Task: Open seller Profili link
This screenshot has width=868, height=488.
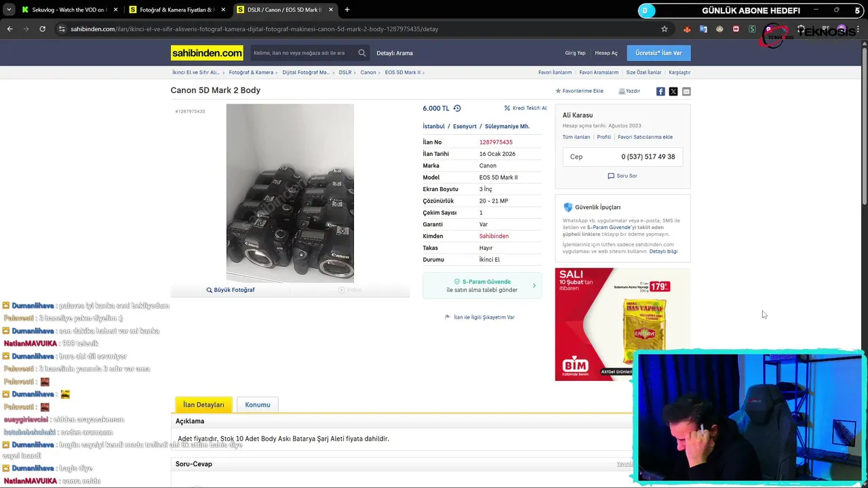Action: 604,137
